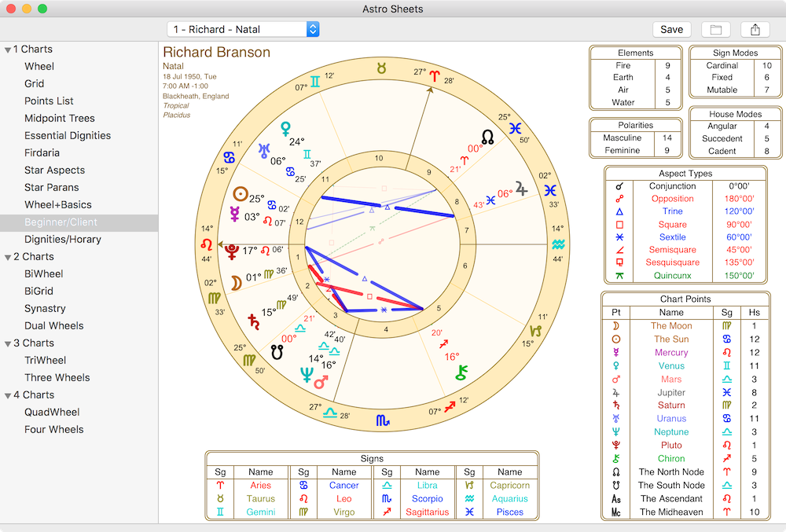Collapse the '3 Charts' sidebar group
Image resolution: width=786 pixels, height=532 pixels.
point(8,343)
